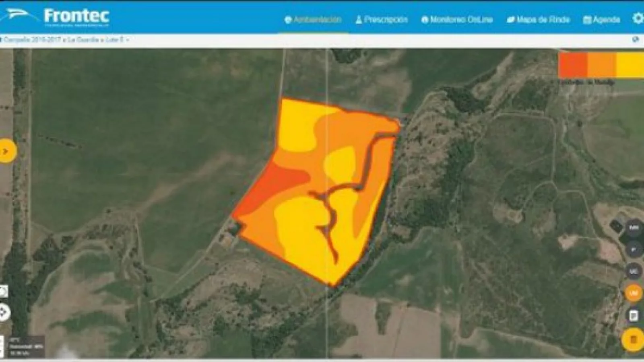The image size is (644, 362).
Task: Switch to the Prescripción tab
Action: [x=381, y=19]
